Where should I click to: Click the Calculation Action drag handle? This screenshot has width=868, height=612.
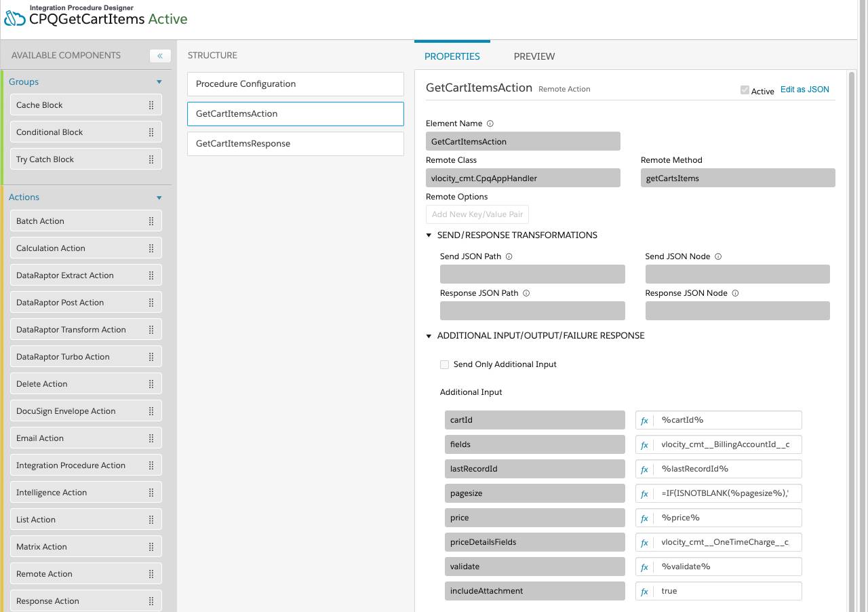[x=151, y=248]
